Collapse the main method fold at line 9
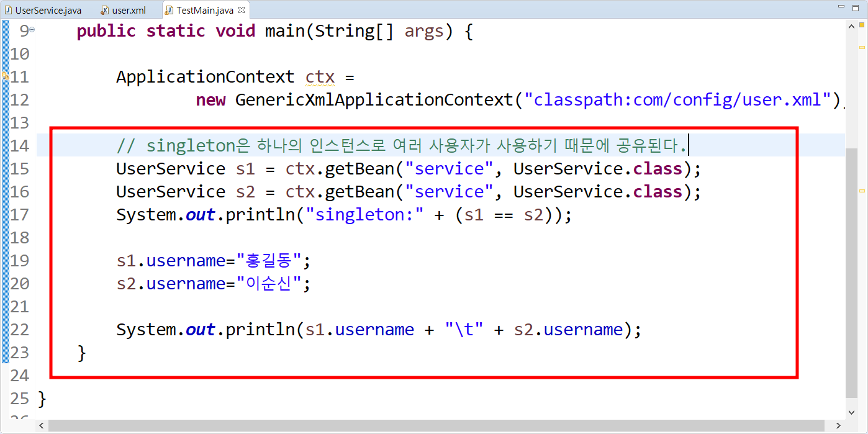Image resolution: width=868 pixels, height=434 pixels. pos(32,30)
